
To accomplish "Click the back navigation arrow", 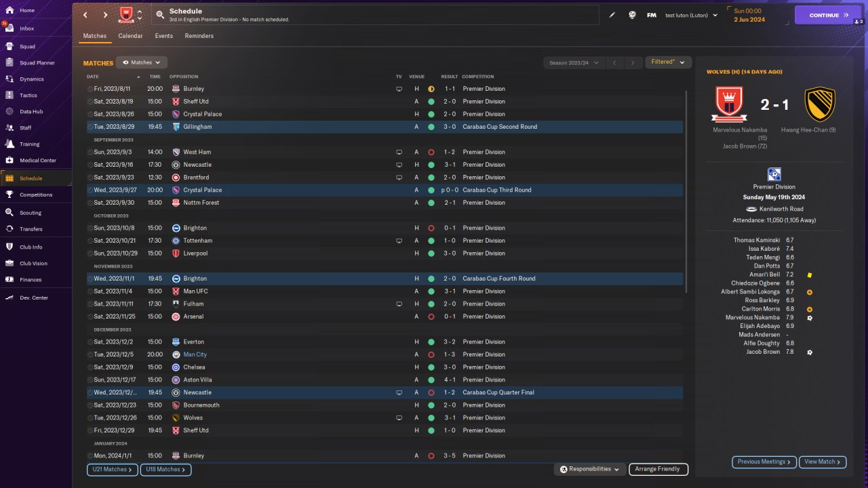I will point(85,15).
